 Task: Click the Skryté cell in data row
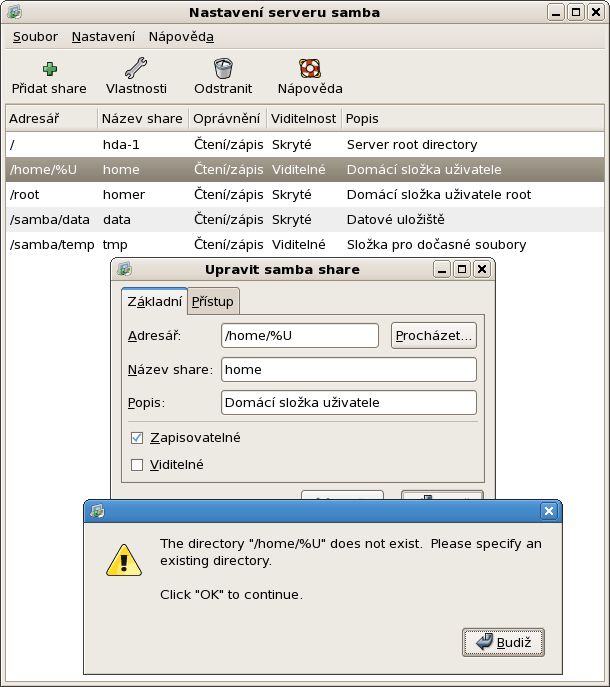coord(292,220)
